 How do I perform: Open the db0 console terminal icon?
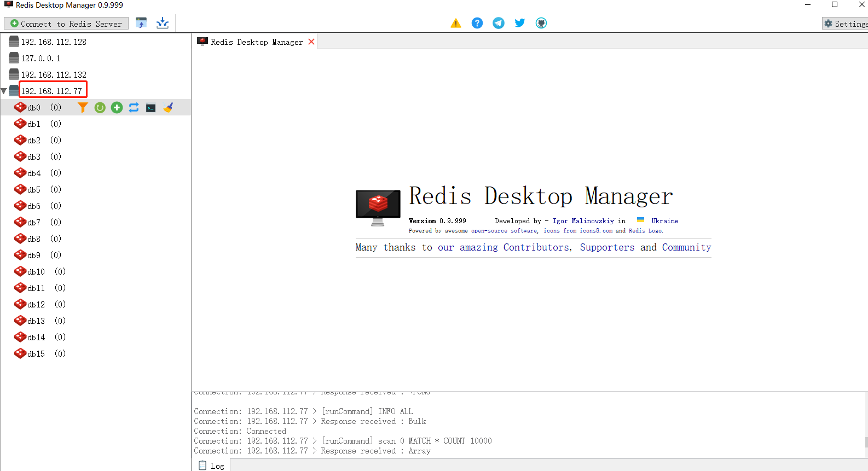coord(151,108)
